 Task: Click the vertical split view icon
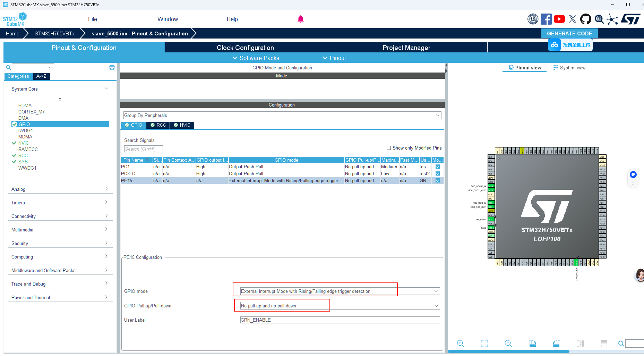(x=580, y=343)
